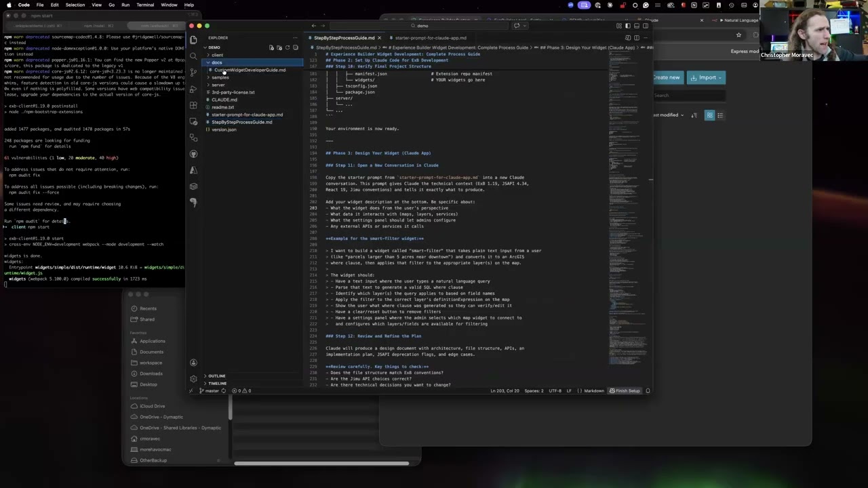
Task: Open the Accounts menu in the activity bar
Action: point(193,363)
